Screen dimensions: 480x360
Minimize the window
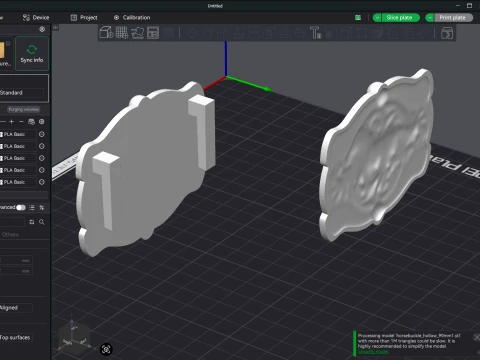458,5
